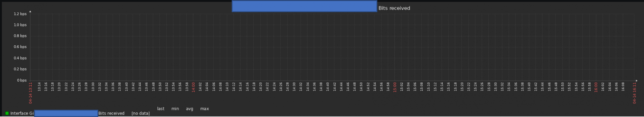The width and height of the screenshot is (644, 117).
Task: Click the '15:30' x-axis time label
Action: [495, 87]
